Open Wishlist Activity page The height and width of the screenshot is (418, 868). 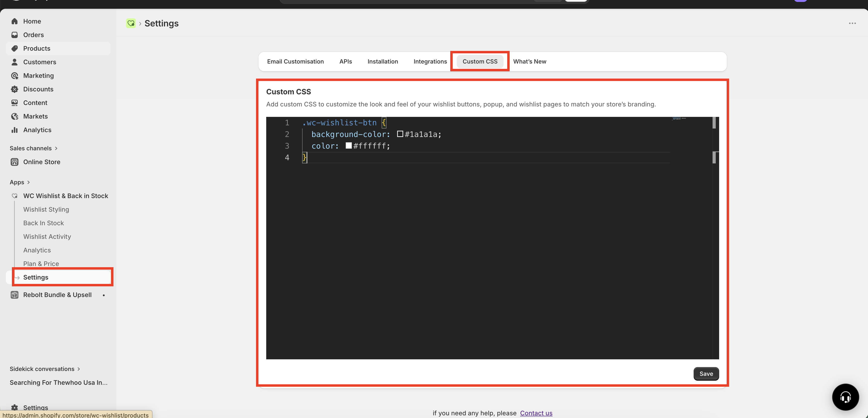tap(47, 236)
